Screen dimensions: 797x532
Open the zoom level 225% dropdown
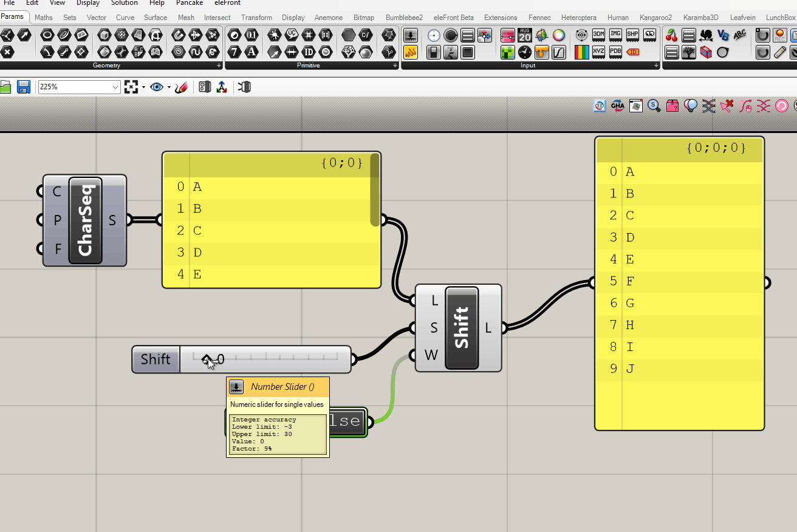(x=115, y=87)
